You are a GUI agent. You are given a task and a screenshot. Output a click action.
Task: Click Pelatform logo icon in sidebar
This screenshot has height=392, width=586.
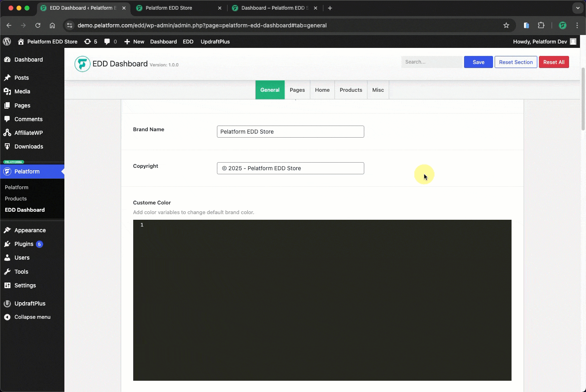point(7,171)
